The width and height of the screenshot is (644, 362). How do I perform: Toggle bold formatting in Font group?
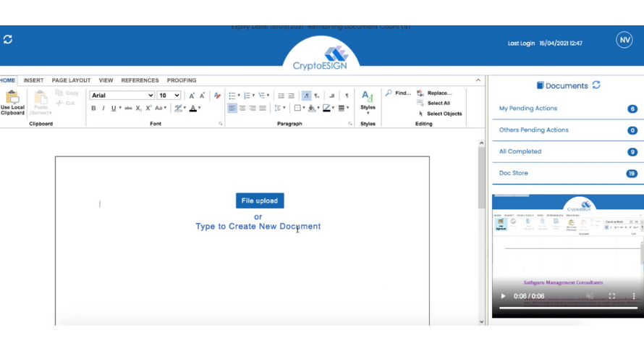click(x=93, y=109)
